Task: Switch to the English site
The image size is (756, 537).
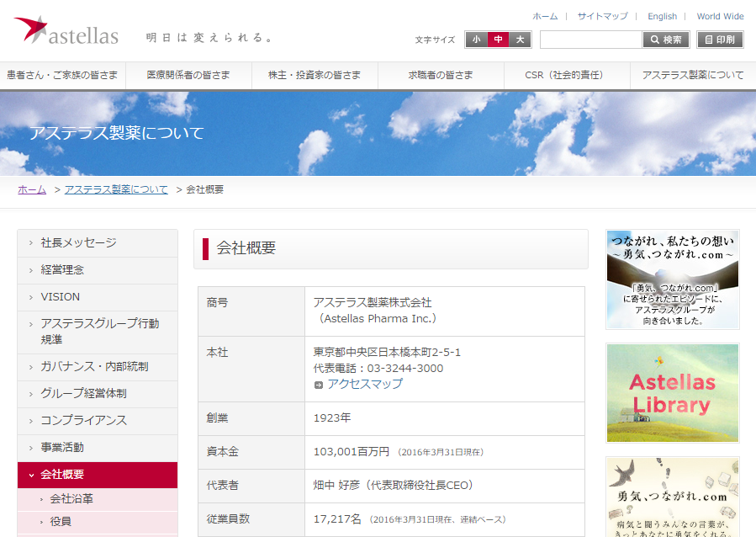Action: coord(662,16)
